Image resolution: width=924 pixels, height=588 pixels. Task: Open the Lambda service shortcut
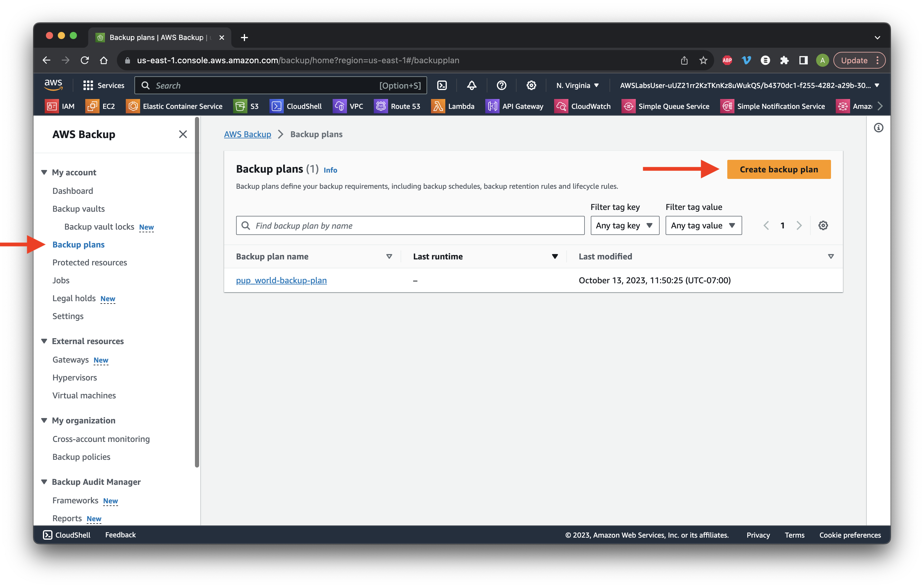(453, 106)
